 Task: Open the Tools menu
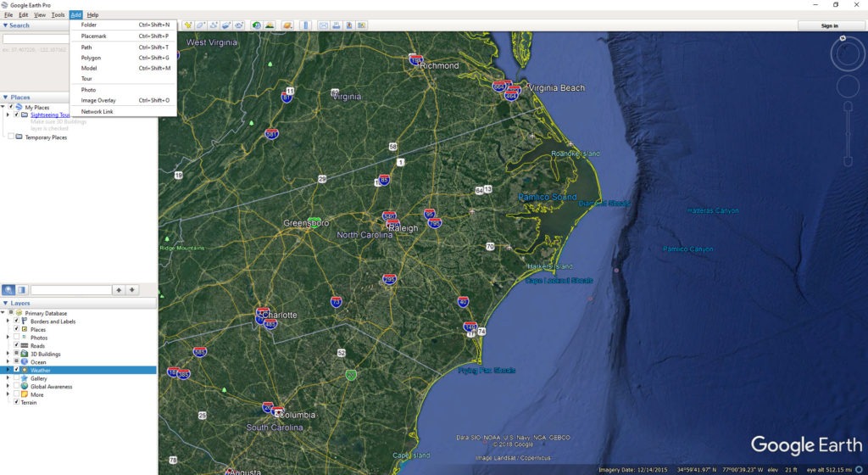coord(58,15)
